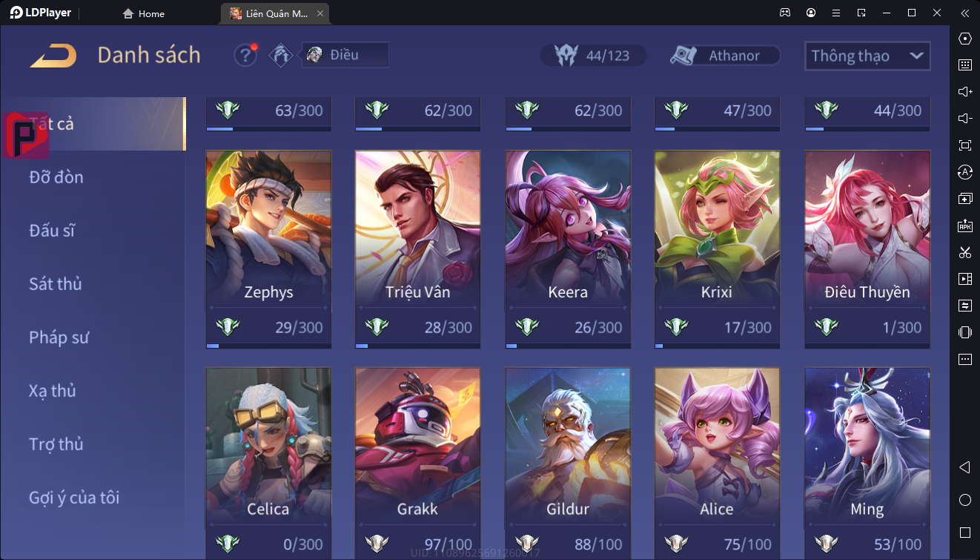Click the Athanor button
Screen dimensions: 980x560
click(725, 56)
